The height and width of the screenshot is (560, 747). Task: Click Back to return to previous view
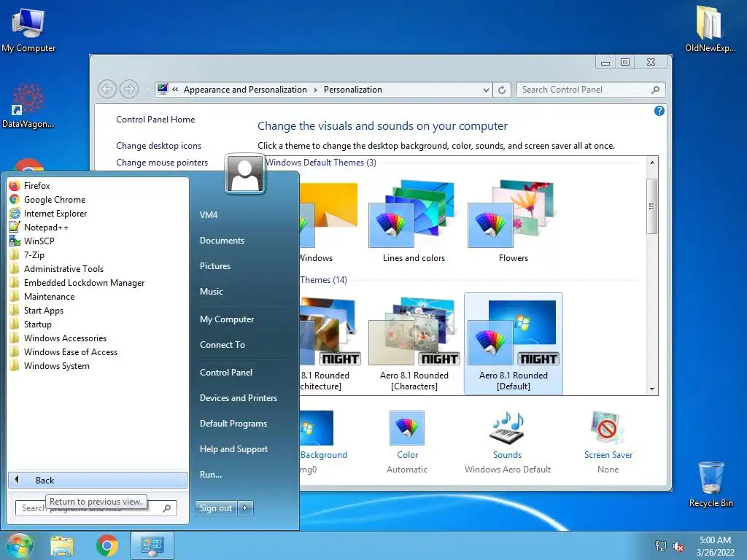[98, 480]
